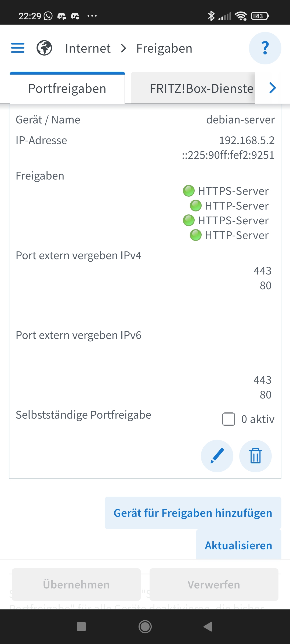Delete the debian-server sharing entry

(x=255, y=456)
